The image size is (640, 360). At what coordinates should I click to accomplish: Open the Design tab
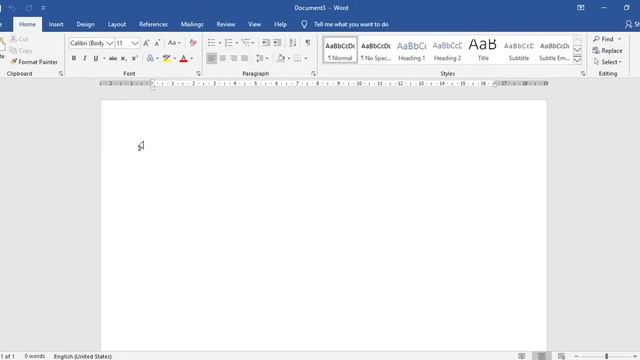[85, 24]
